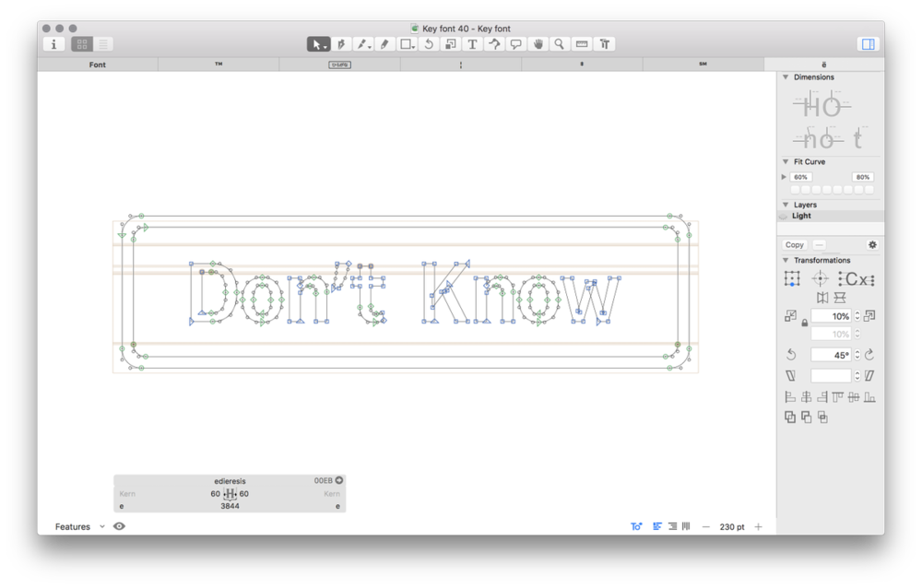Activate the Rotate tool in toolbar
Image resolution: width=922 pixels, height=588 pixels.
click(430, 44)
